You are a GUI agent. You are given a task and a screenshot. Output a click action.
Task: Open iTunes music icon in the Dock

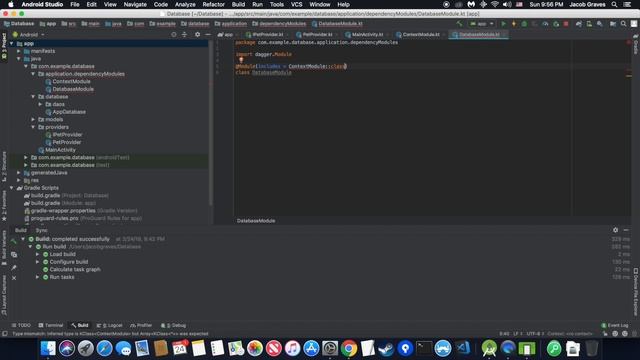[293, 349]
